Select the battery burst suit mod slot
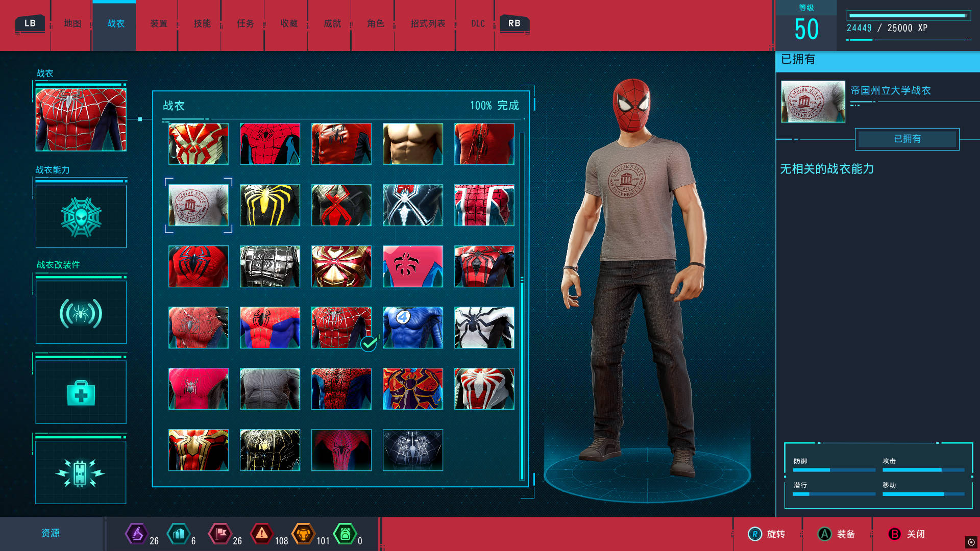The height and width of the screenshot is (551, 980). pos(81,472)
